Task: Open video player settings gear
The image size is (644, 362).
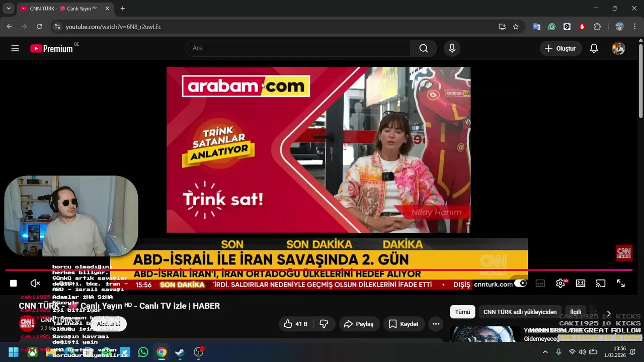Action: pyautogui.click(x=560, y=284)
